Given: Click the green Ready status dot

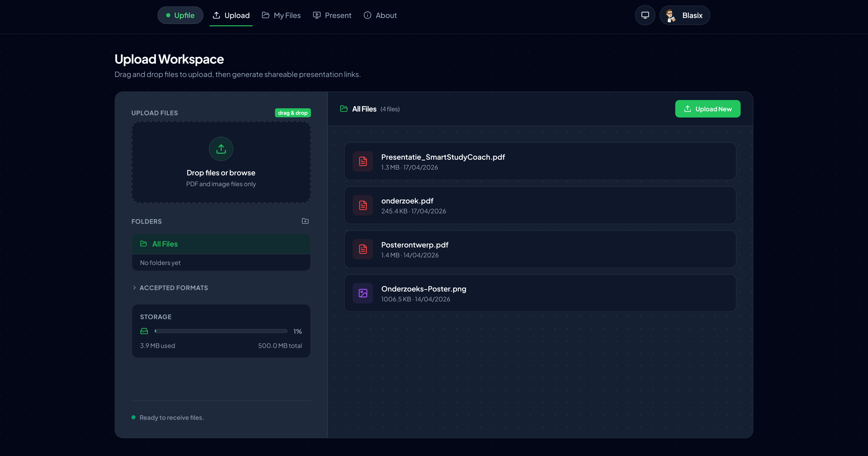Looking at the screenshot, I should [133, 417].
